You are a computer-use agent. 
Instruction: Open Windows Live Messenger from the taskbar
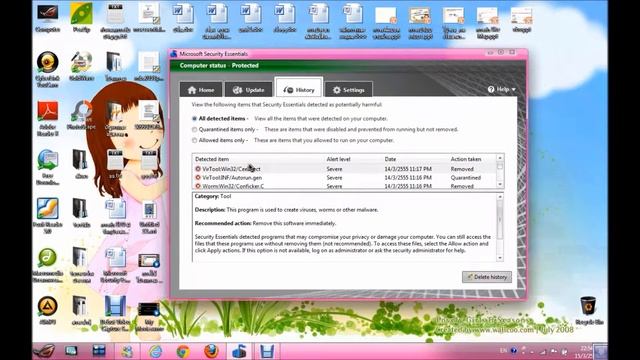coord(127,351)
